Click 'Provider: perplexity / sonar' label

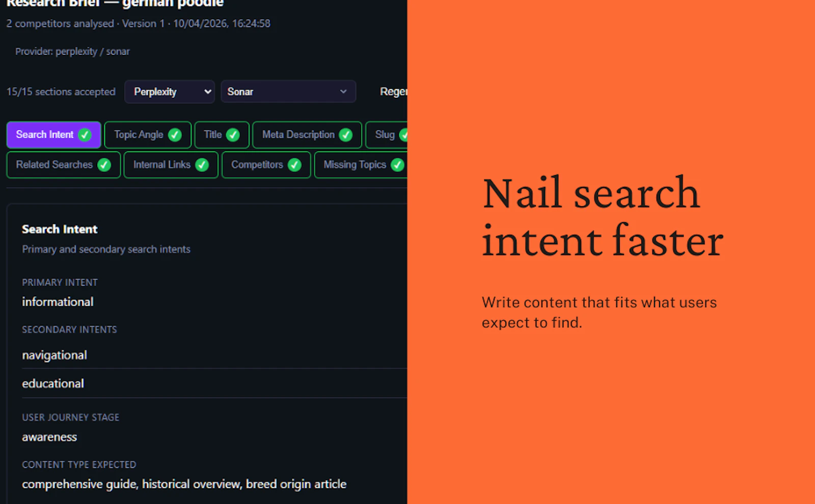click(x=72, y=51)
